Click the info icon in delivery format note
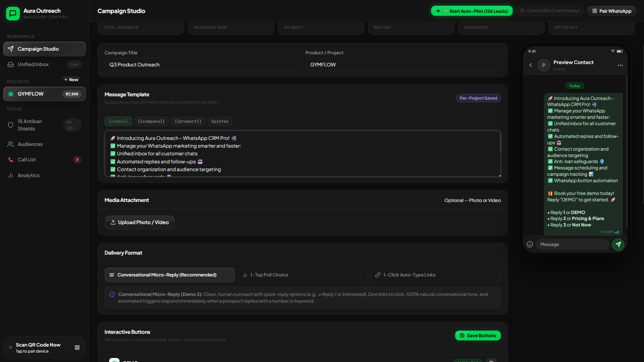Viewport: 644px width, 362px height. click(112, 294)
